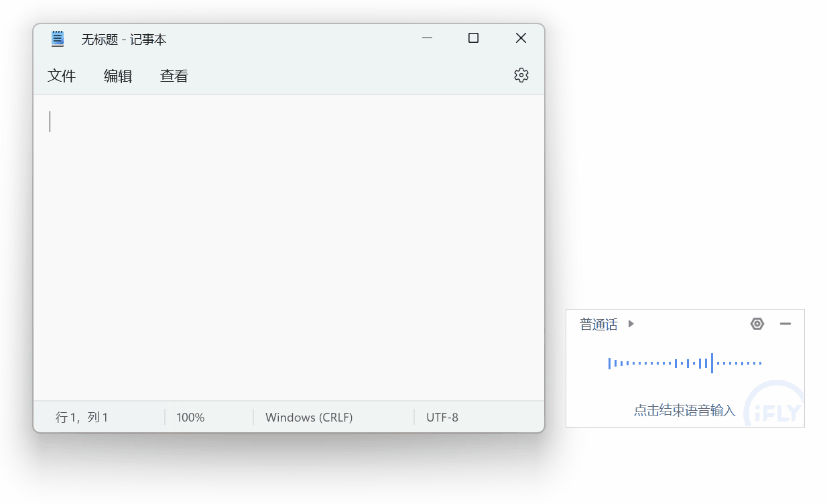Collapse the iFlytek voice panel with minus button
The width and height of the screenshot is (827, 504).
[x=785, y=324]
